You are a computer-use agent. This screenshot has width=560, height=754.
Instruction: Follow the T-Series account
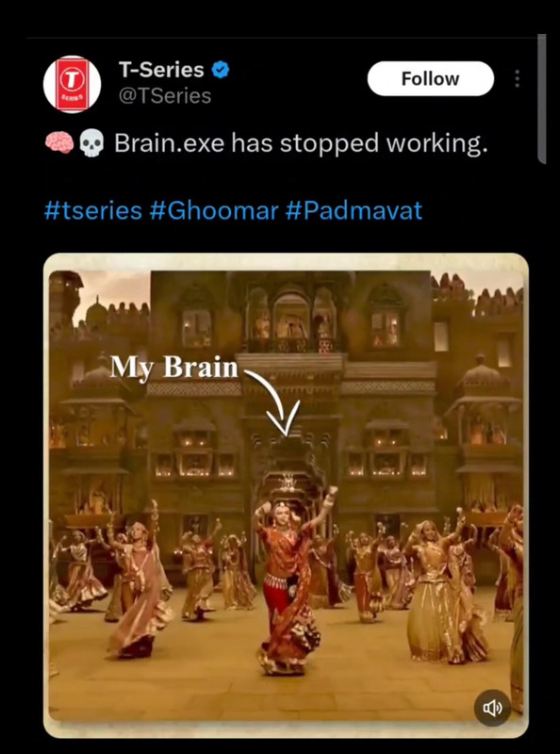point(431,78)
